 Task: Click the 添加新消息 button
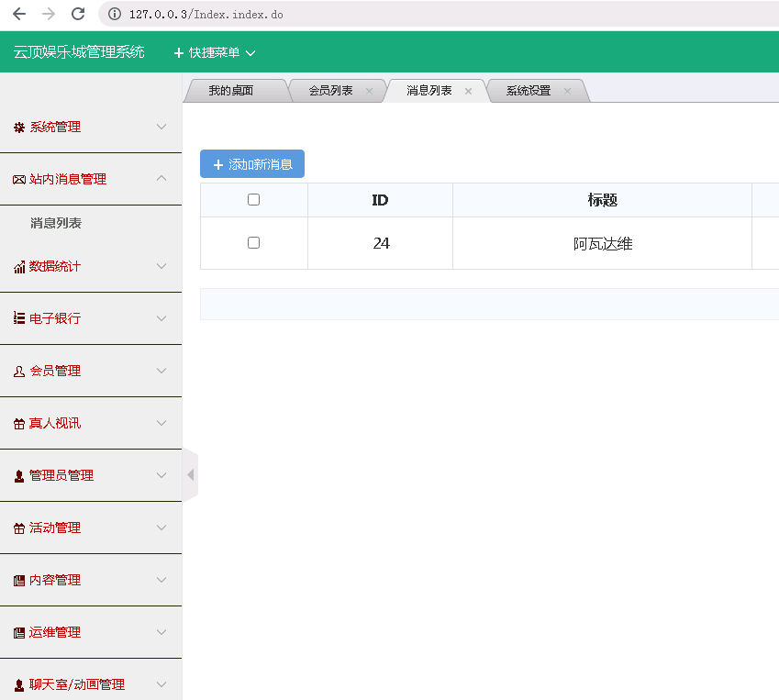click(x=251, y=163)
